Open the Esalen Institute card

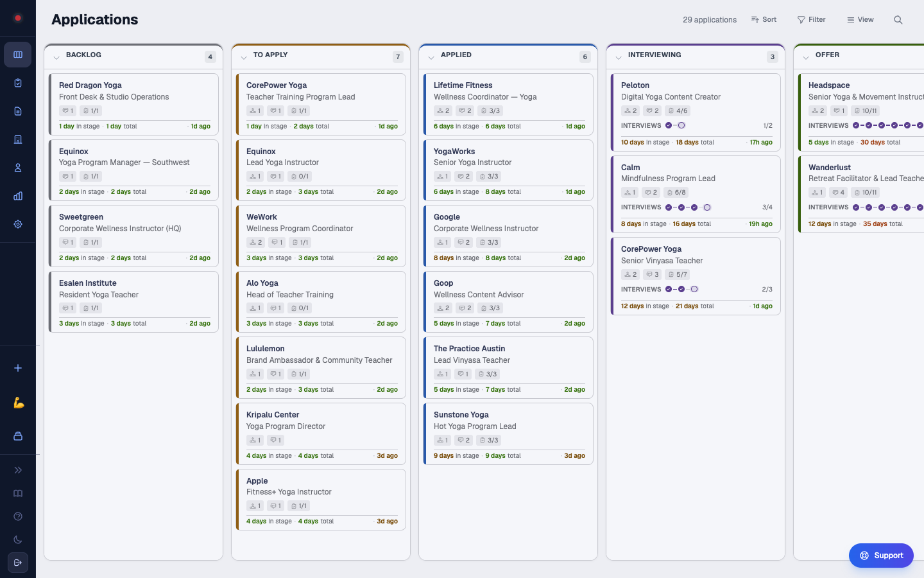point(133,302)
